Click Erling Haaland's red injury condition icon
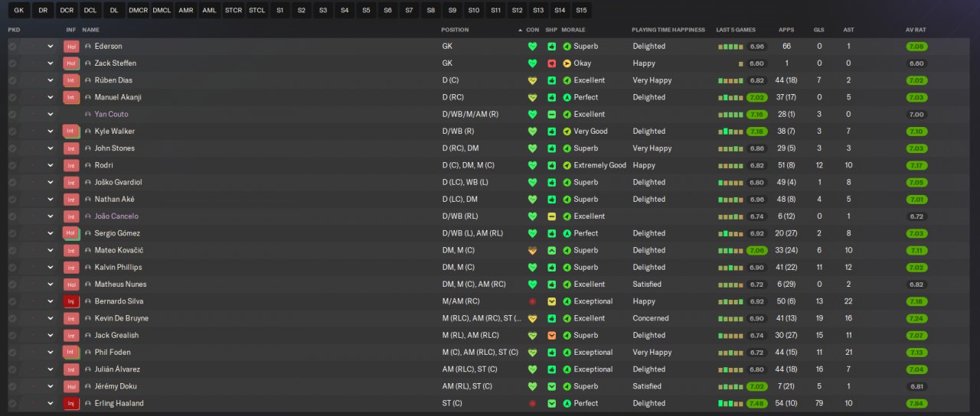The image size is (980, 416). (x=532, y=403)
